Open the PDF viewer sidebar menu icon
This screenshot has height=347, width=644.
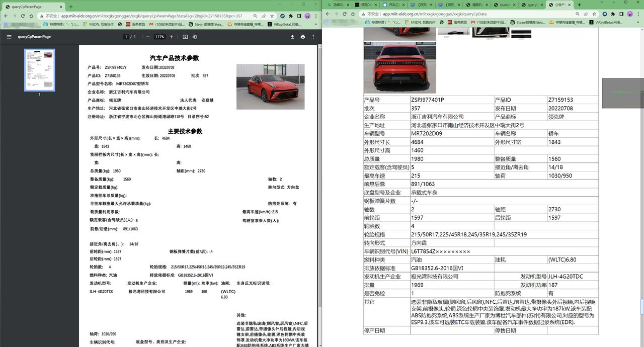coord(9,37)
